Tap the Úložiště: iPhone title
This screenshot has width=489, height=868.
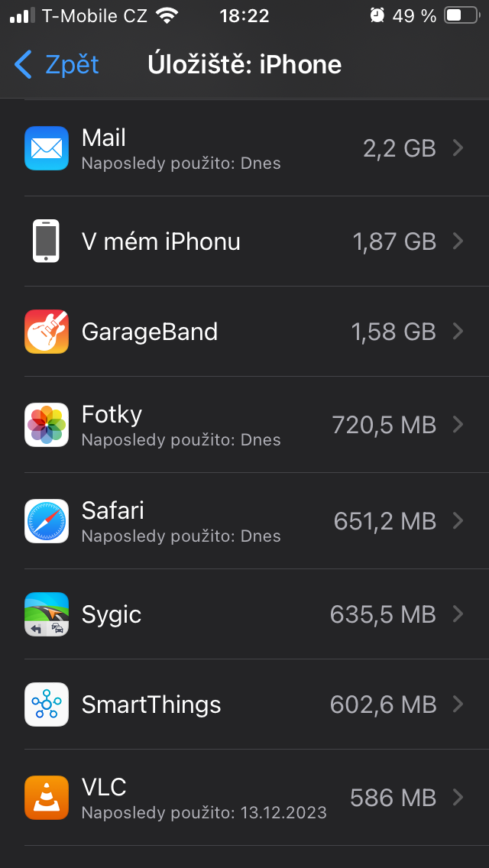[x=244, y=65]
